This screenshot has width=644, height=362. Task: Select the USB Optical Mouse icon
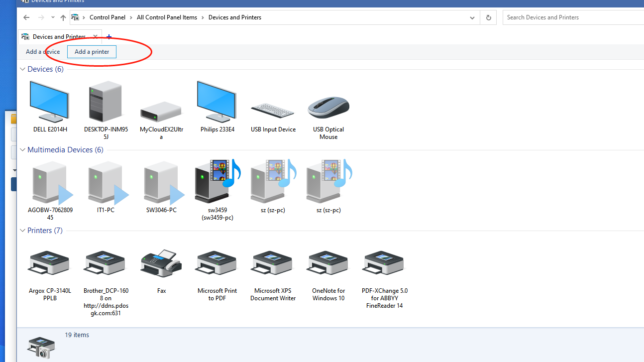click(328, 108)
